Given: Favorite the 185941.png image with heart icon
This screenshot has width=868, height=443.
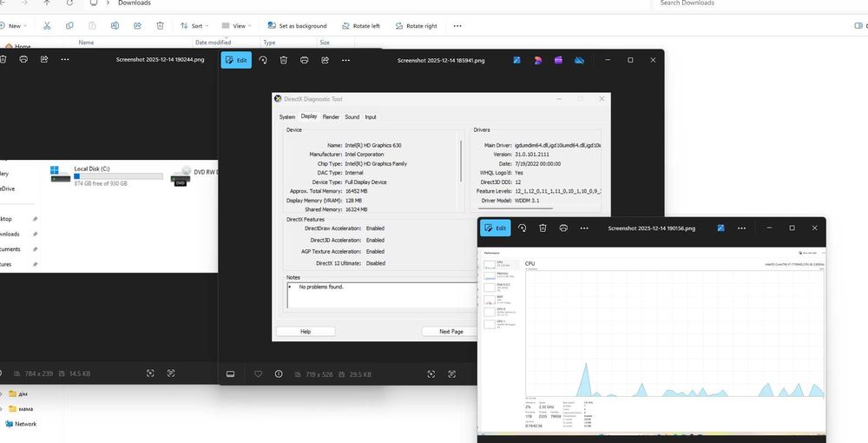Looking at the screenshot, I should click(x=258, y=374).
